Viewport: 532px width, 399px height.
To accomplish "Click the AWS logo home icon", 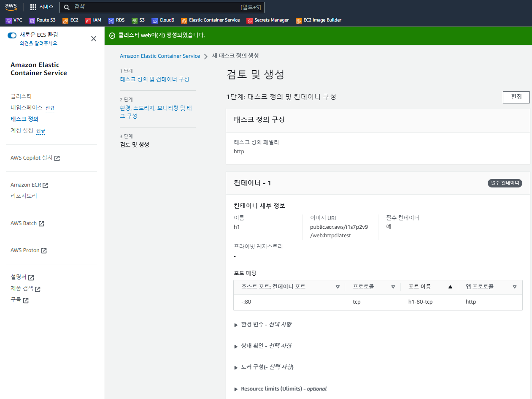I will coord(11,6).
